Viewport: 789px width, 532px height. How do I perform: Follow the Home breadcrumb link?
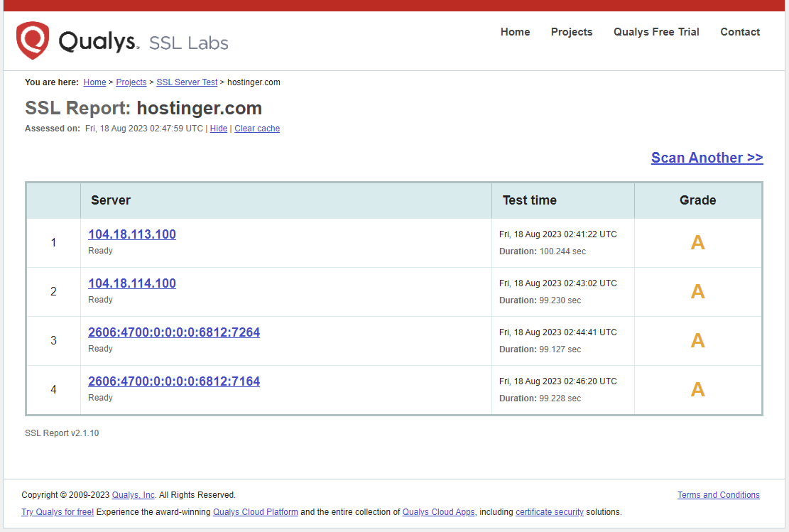click(x=94, y=82)
